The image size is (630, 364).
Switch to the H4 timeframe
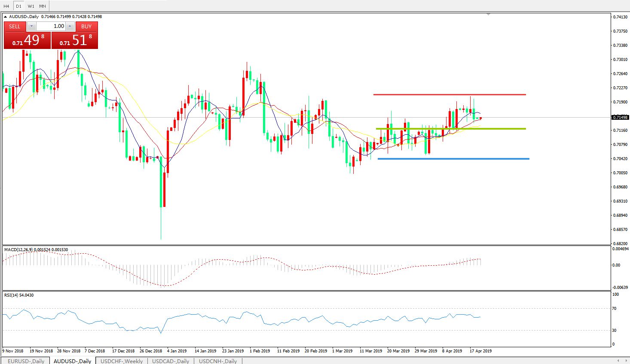point(6,6)
